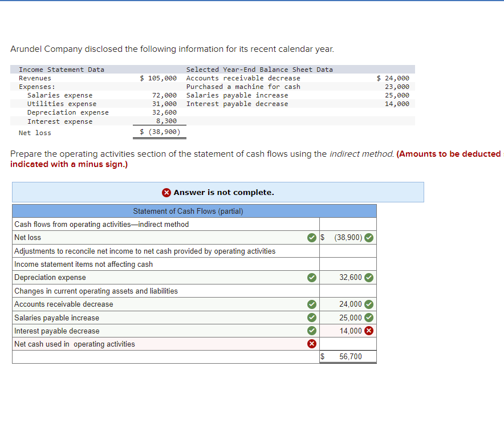Click the checkmark next to Salaries payable increase
Image resolution: width=504 pixels, height=427 pixels.
point(311,318)
